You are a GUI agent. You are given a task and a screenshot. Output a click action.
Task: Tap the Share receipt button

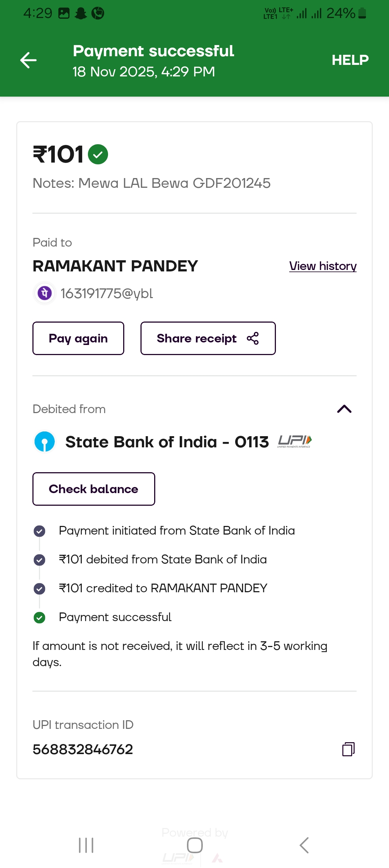(208, 338)
